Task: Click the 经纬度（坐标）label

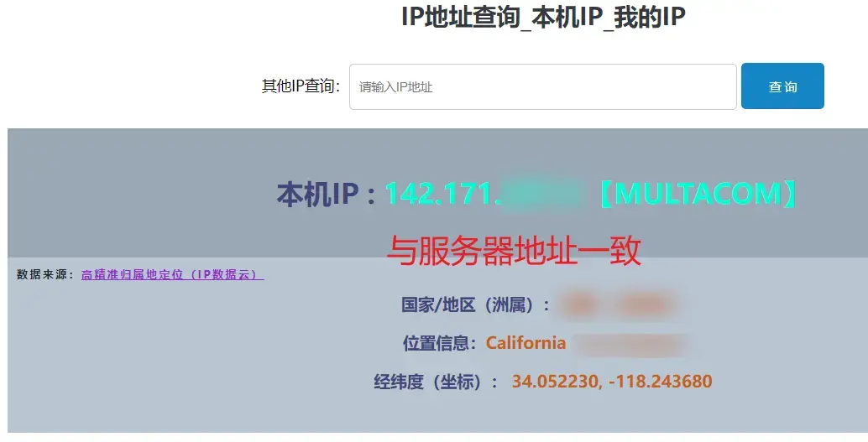Action: (436, 382)
